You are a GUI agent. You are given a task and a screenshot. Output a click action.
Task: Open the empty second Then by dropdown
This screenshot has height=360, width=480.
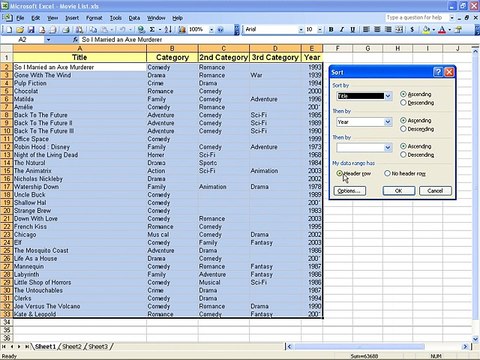click(x=388, y=148)
